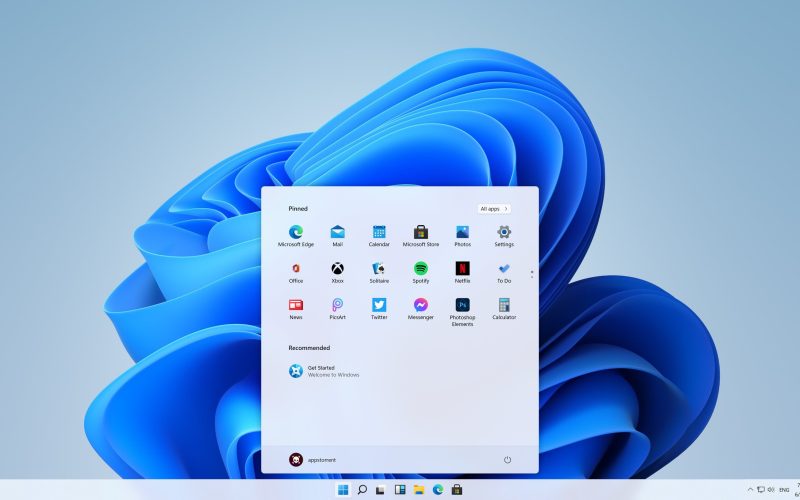Open Search from the taskbar

(362, 490)
